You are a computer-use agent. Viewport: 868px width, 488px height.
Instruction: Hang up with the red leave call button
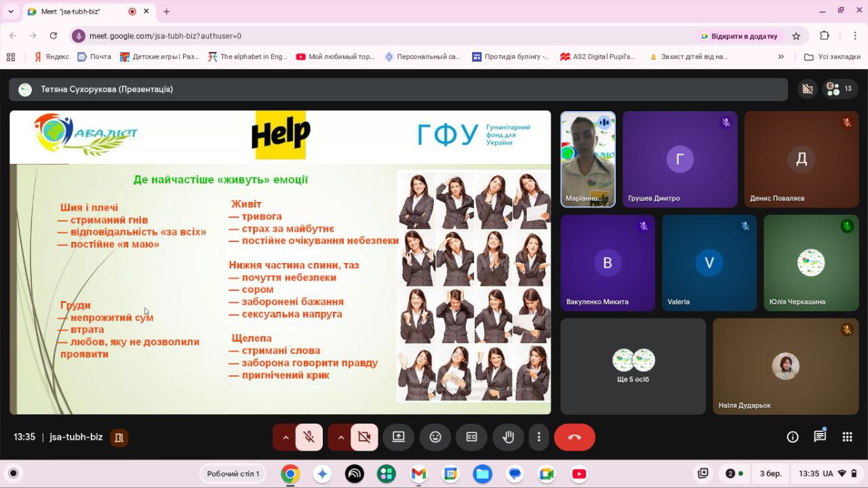point(574,437)
